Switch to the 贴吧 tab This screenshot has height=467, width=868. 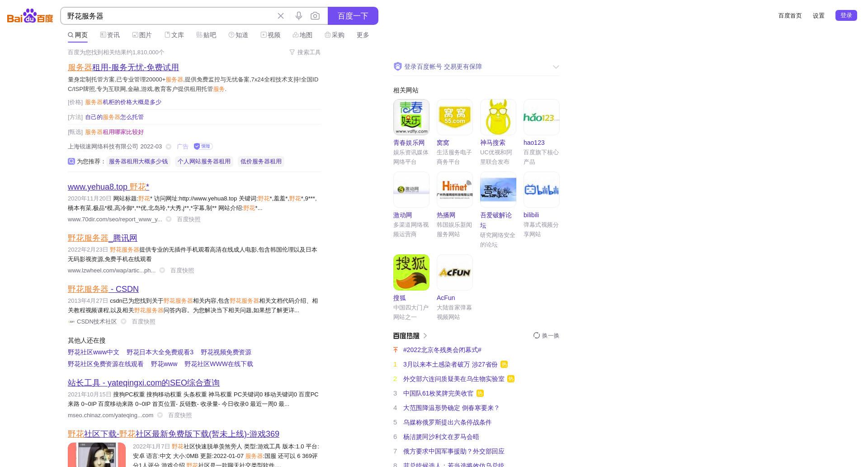pos(206,35)
